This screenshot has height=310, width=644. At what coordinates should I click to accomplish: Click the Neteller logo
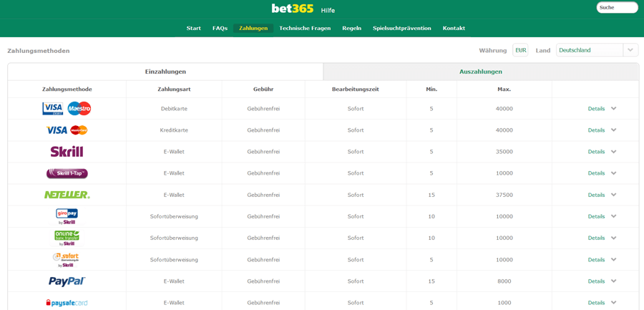(67, 195)
